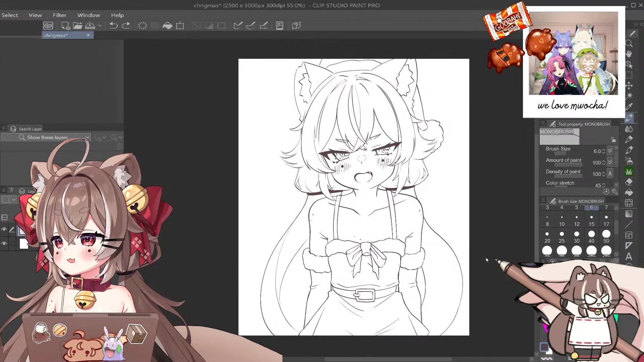
Task: Select the Fill bucket tool
Action: [x=629, y=192]
